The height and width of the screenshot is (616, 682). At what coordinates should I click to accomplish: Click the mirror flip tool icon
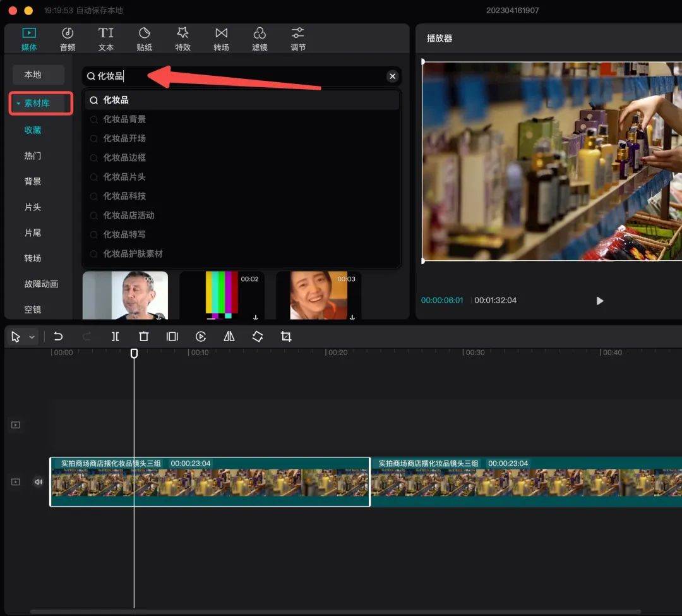[229, 336]
